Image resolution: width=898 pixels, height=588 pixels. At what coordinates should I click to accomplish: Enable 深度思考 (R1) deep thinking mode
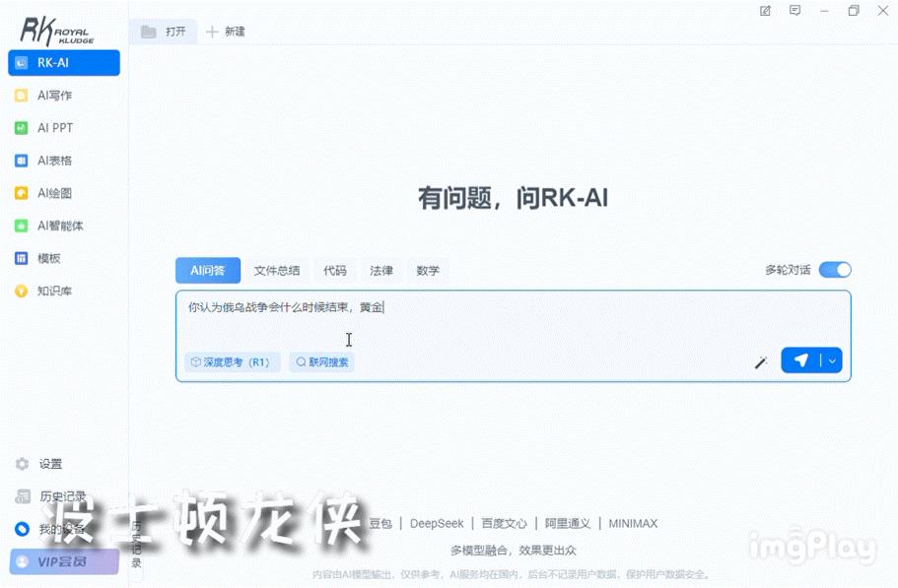pyautogui.click(x=232, y=361)
